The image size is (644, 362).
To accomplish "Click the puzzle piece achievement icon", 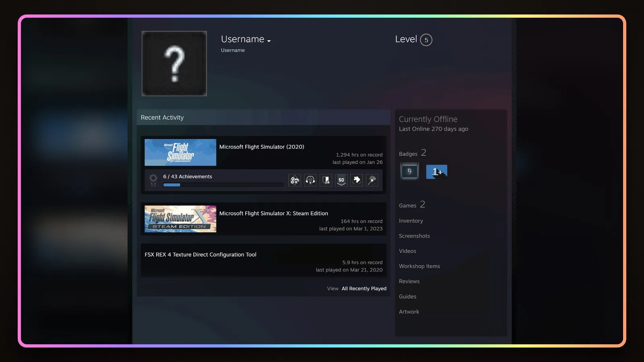I will point(357,180).
